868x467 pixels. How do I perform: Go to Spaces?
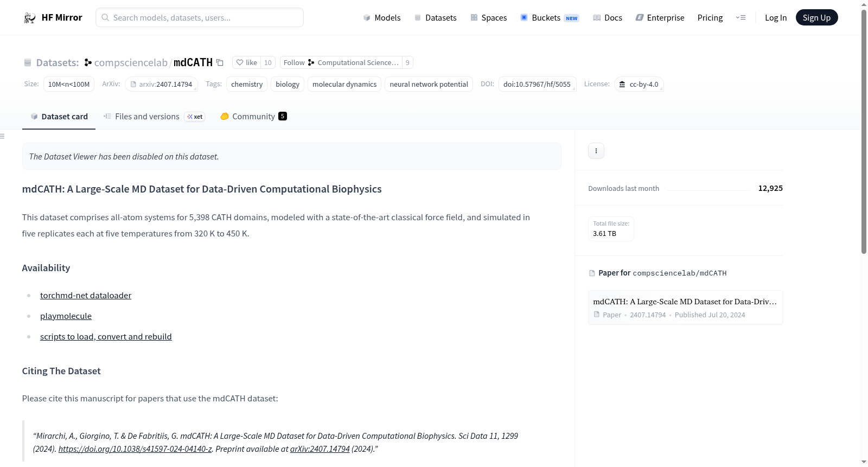tap(489, 17)
